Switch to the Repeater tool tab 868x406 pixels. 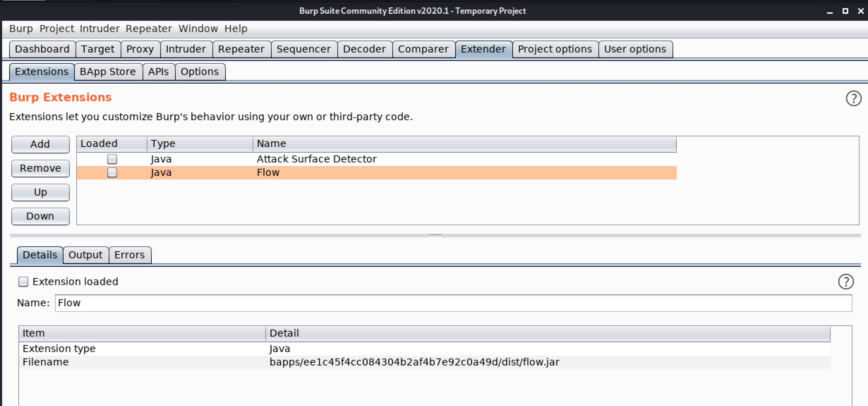click(242, 49)
